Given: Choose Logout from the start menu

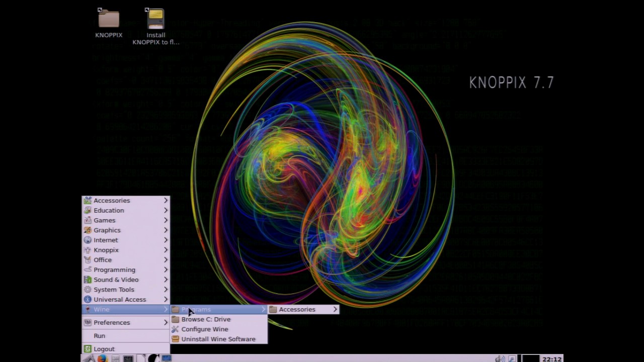Looking at the screenshot, I should (126, 348).
